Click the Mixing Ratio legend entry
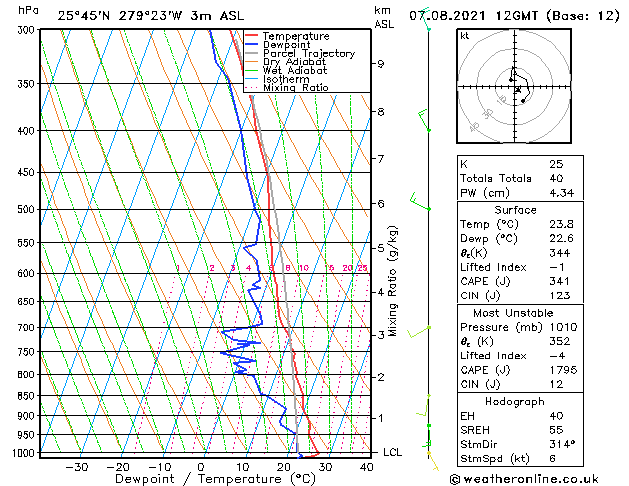Viewport: 629px width, 486px height. click(x=287, y=88)
